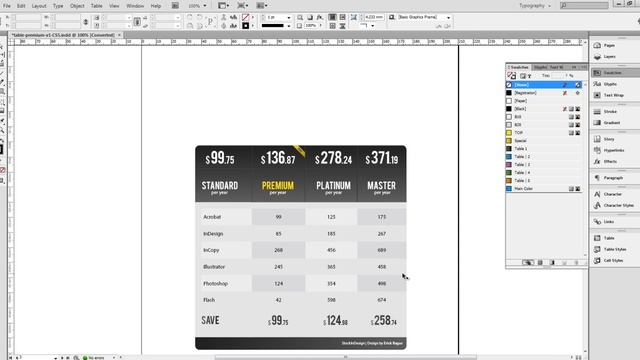Open the Pages panel icon
640x360 pixels.
[598, 45]
